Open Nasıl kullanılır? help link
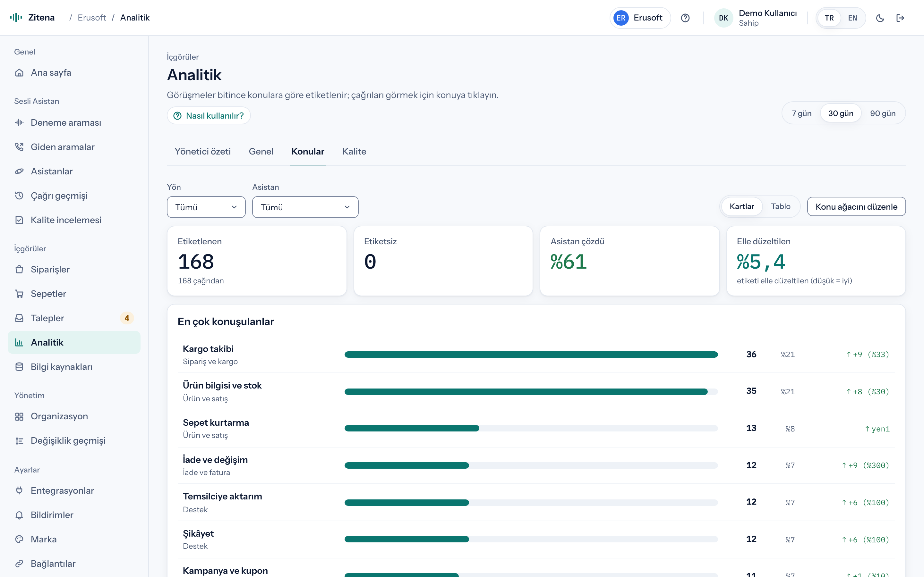The height and width of the screenshot is (577, 924). (x=209, y=116)
